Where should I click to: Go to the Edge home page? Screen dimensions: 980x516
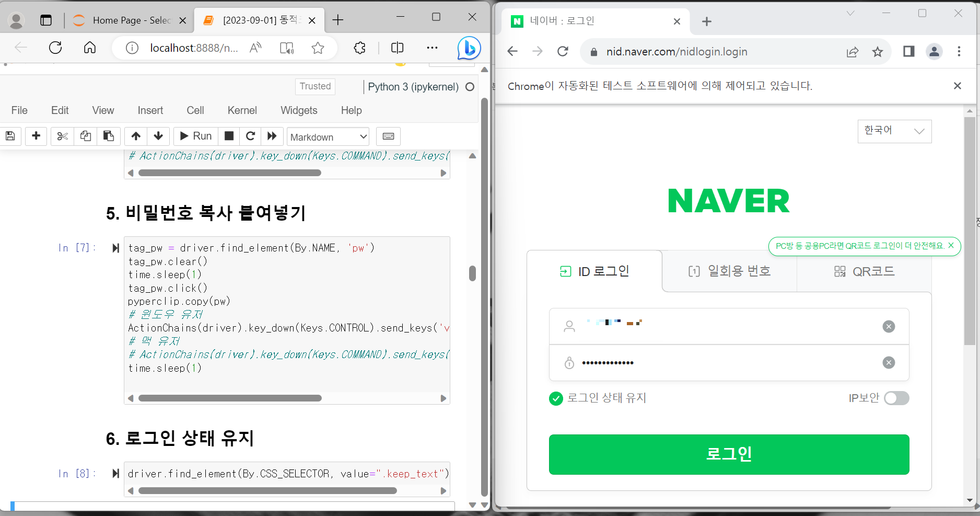click(90, 48)
